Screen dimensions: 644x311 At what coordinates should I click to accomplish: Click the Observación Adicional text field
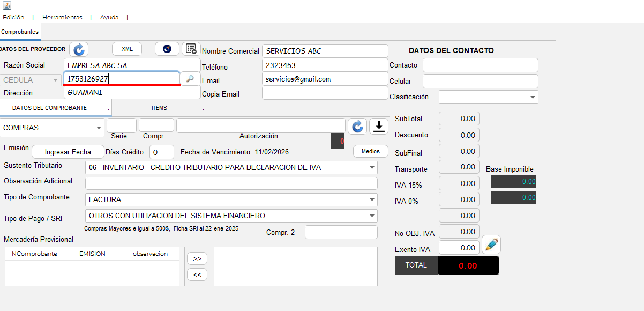tap(231, 183)
